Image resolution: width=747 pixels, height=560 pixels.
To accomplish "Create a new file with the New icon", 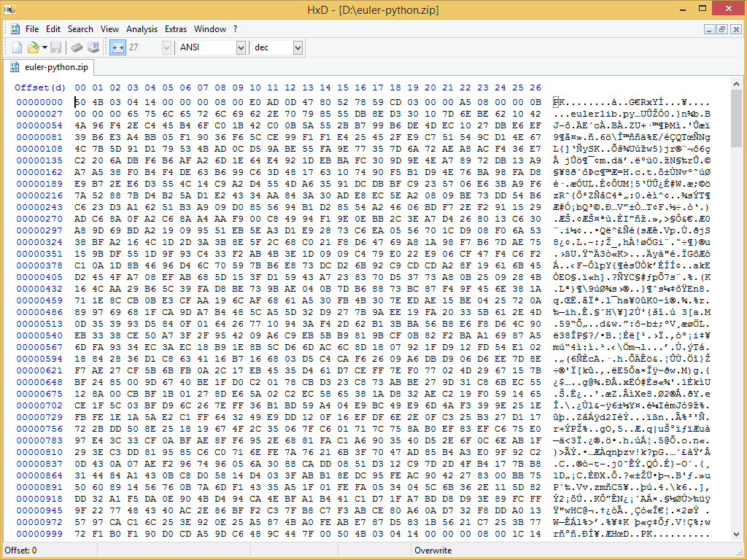I will tap(16, 47).
